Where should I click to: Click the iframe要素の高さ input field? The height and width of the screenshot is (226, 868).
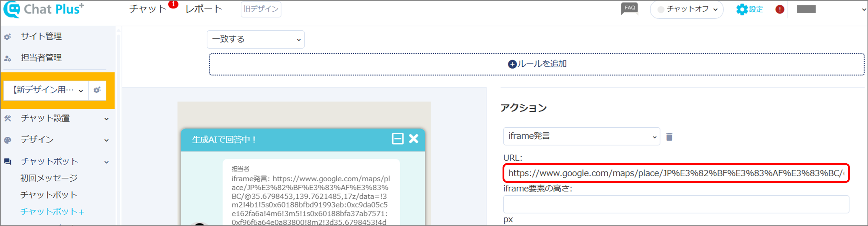point(676,204)
